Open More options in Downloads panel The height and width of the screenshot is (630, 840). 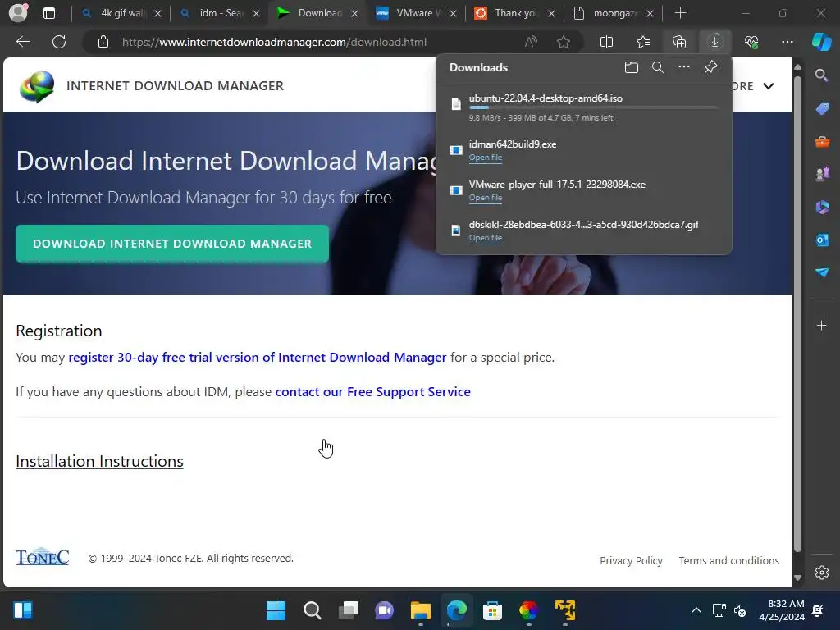coord(684,67)
